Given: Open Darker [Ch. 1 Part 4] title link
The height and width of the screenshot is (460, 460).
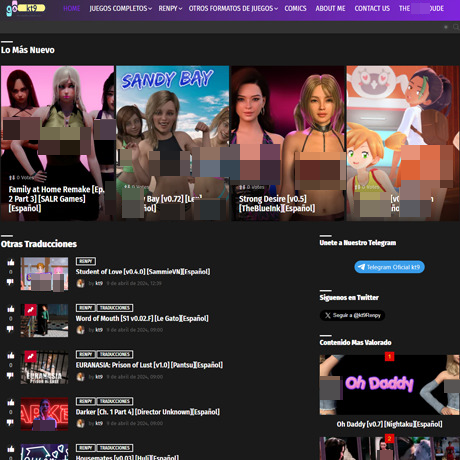Looking at the screenshot, I should coord(148,412).
